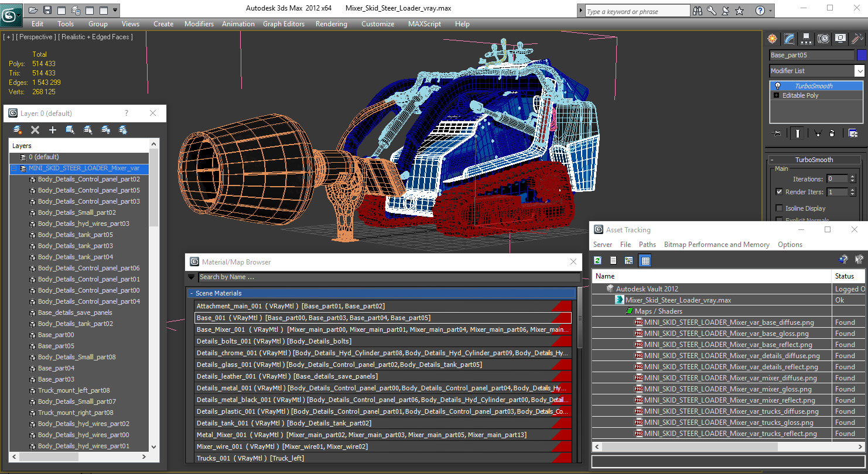Select Base_Mixer_001 material in browser
This screenshot has height=474, width=868.
383,329
